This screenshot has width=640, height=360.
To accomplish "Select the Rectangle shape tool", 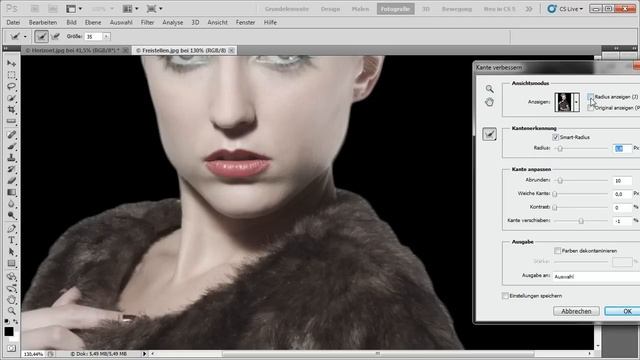I will 11,263.
